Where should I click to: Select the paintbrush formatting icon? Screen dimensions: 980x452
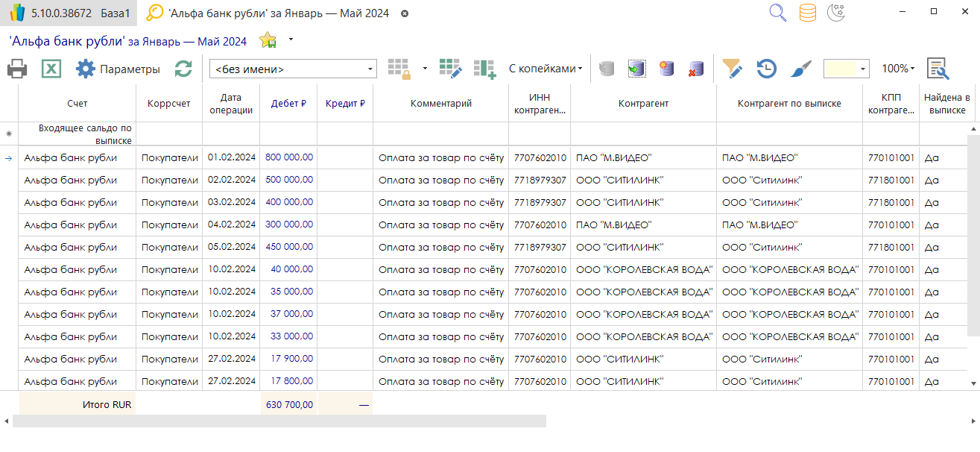800,69
